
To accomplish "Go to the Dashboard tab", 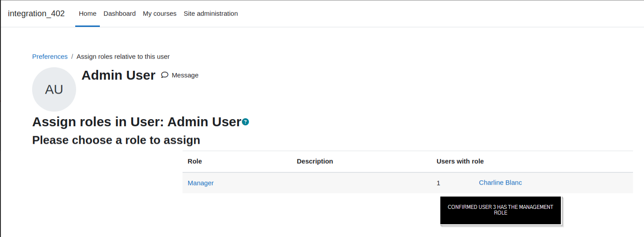I will pyautogui.click(x=120, y=14).
